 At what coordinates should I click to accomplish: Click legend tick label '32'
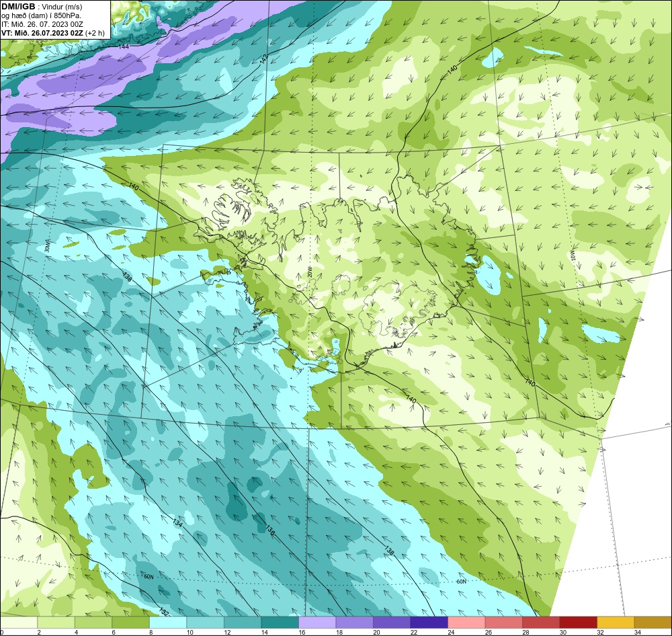600,632
